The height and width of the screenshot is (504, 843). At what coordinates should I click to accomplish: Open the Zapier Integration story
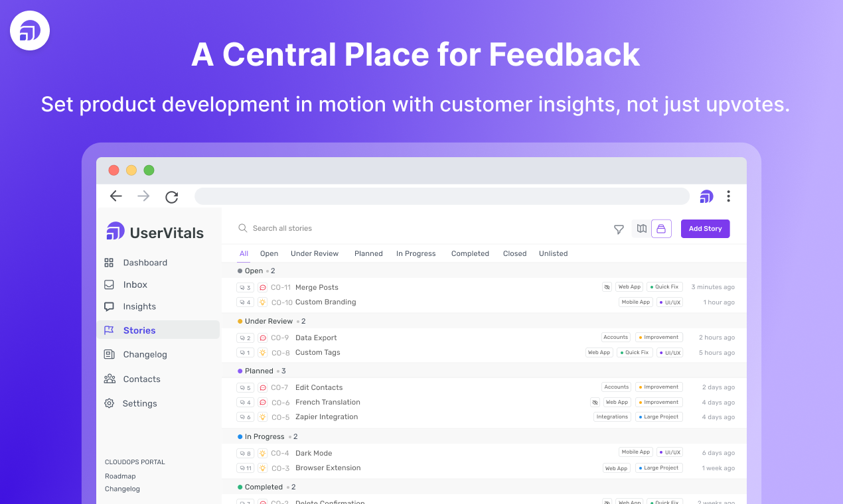pos(327,416)
